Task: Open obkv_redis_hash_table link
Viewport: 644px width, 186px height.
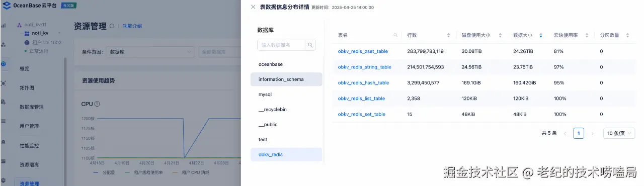Action: click(363, 83)
